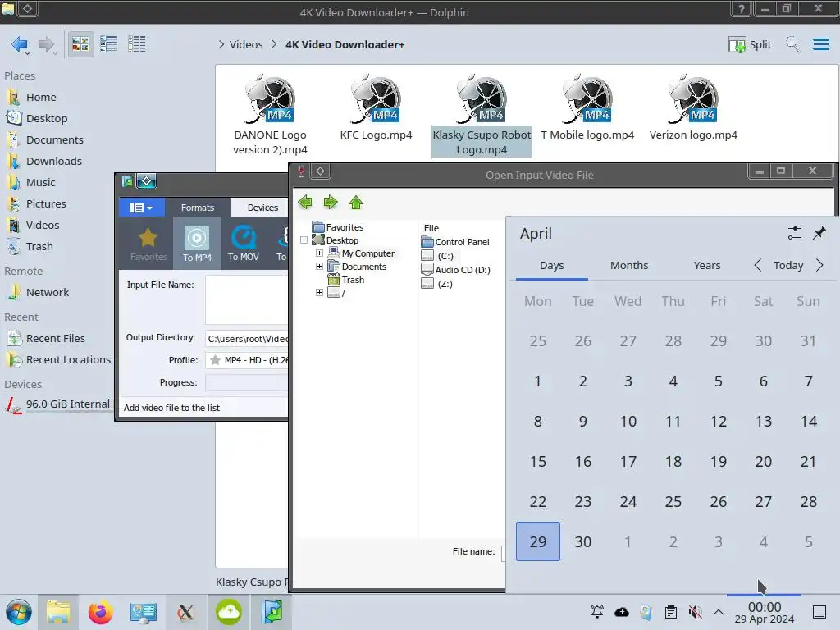Go back in Open Input Video dialog
Viewport: 840px width, 630px height.
point(305,203)
